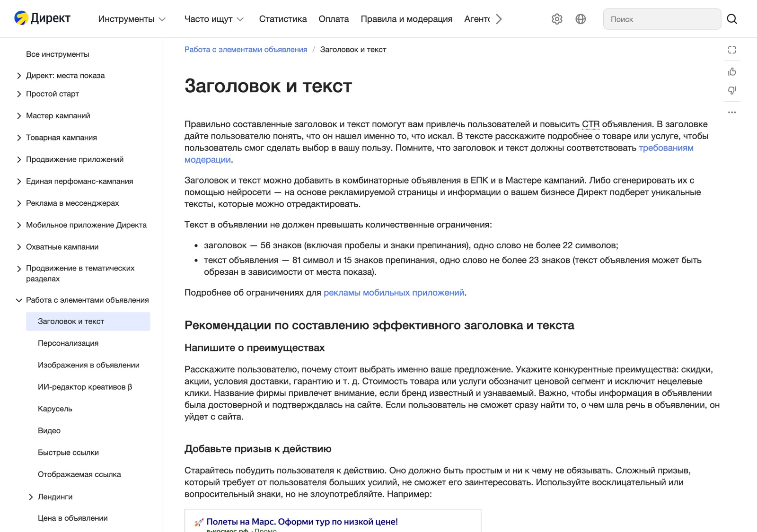This screenshot has width=757, height=532.
Task: Open the Часто ищут dropdown
Action: tap(214, 19)
